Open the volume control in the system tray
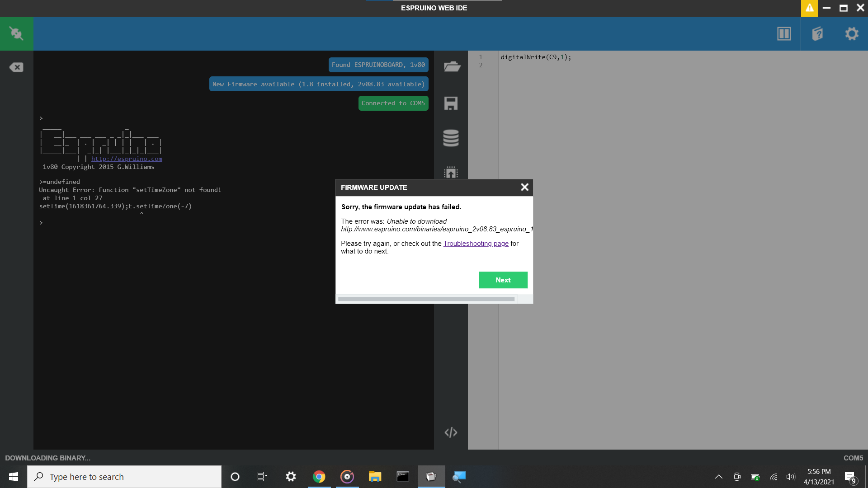 pos(791,477)
